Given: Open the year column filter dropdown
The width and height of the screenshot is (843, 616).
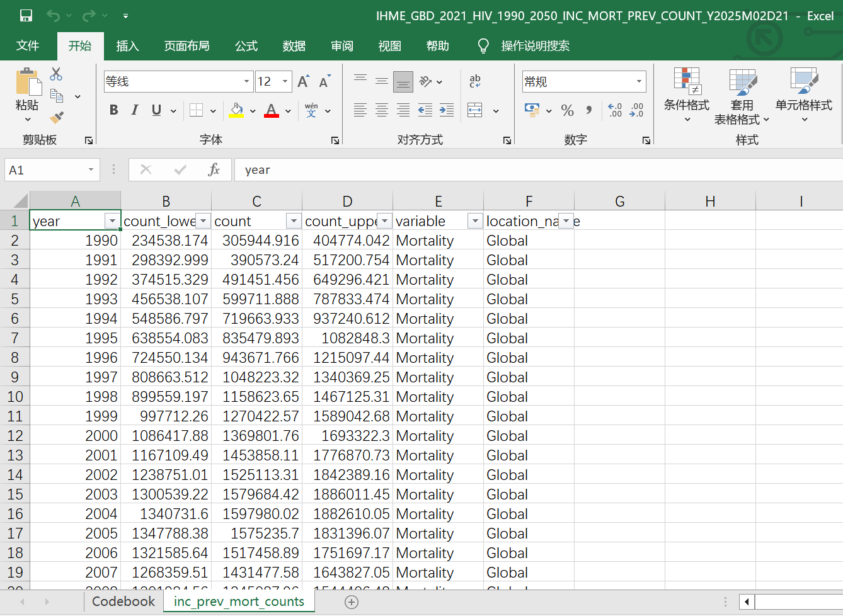Looking at the screenshot, I should point(112,221).
